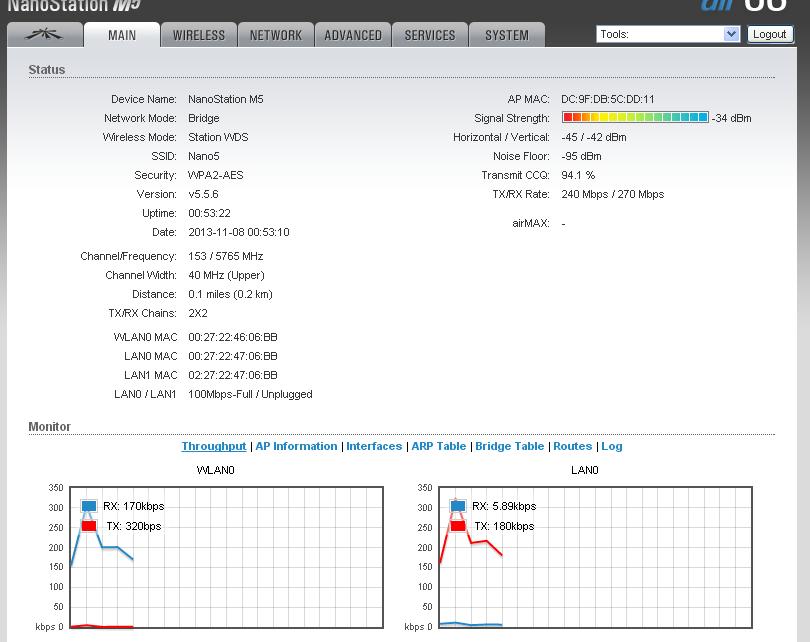Show the Throughput monitor
This screenshot has width=810, height=642.
click(x=214, y=446)
